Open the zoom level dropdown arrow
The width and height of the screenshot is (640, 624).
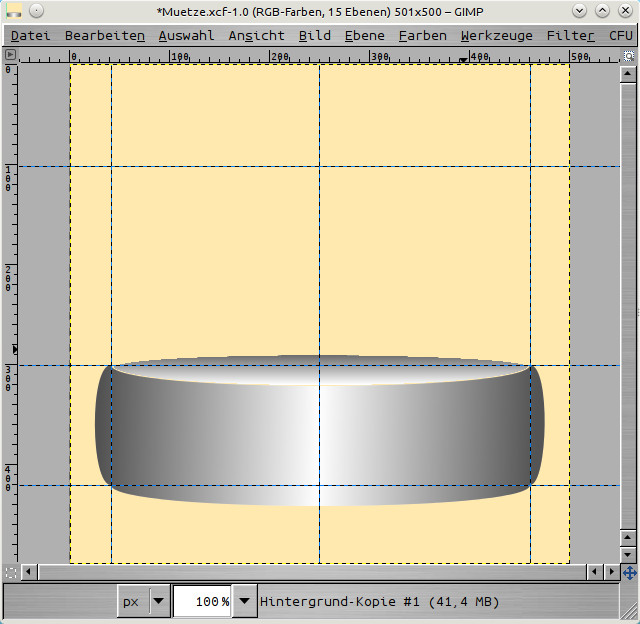click(244, 601)
